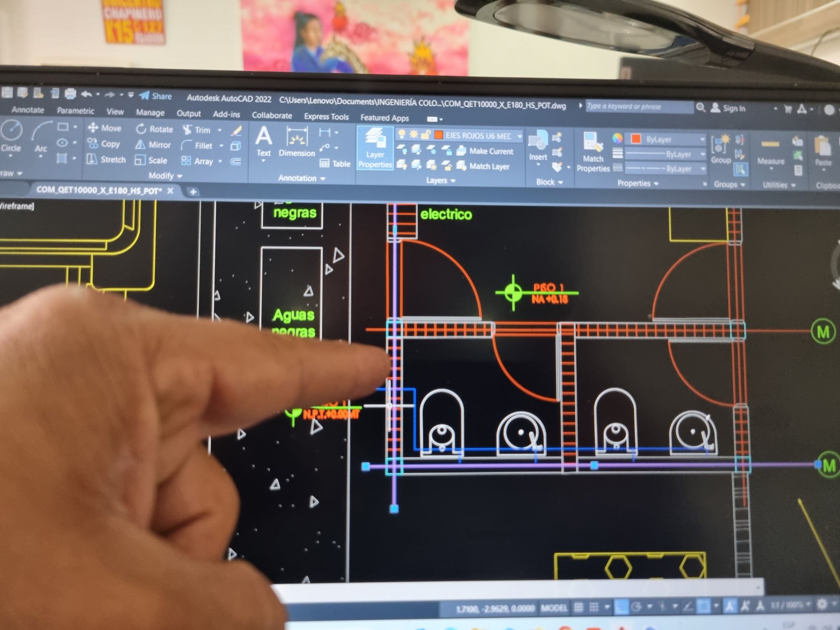The height and width of the screenshot is (630, 840).
Task: Click the keyword search field
Action: (638, 106)
